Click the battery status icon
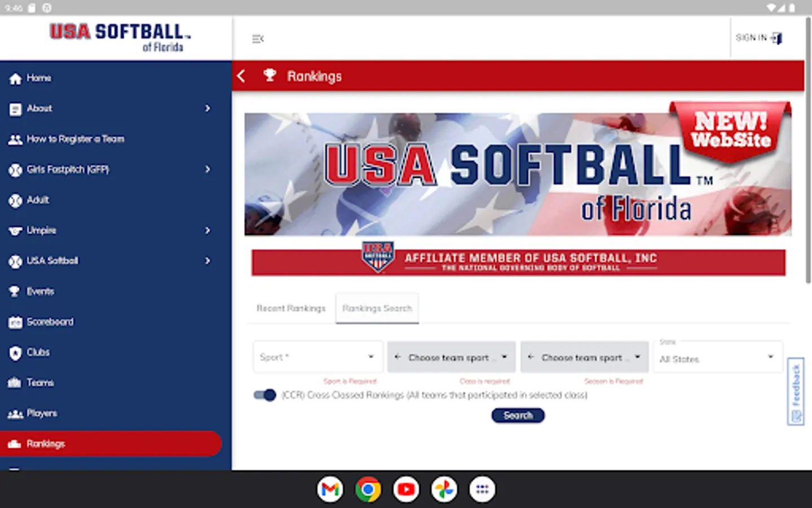Screen dimensions: 812x508 [792, 7]
